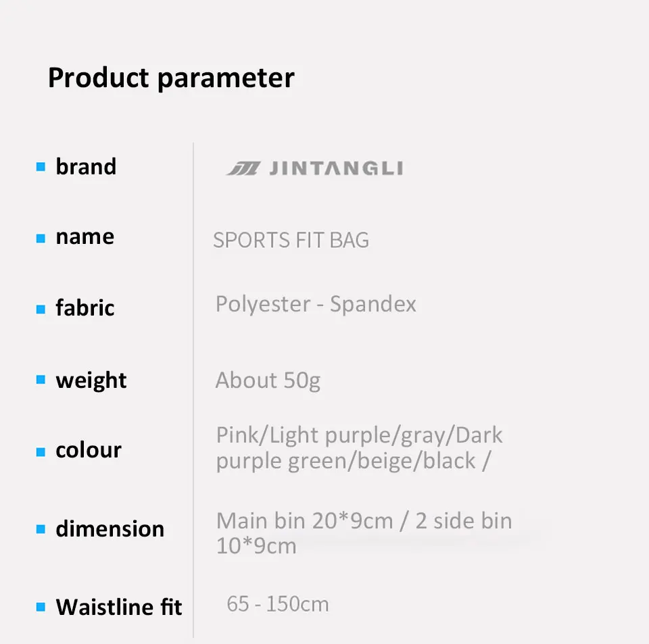This screenshot has width=649, height=644.
Task: Click the name label
Action: (85, 237)
